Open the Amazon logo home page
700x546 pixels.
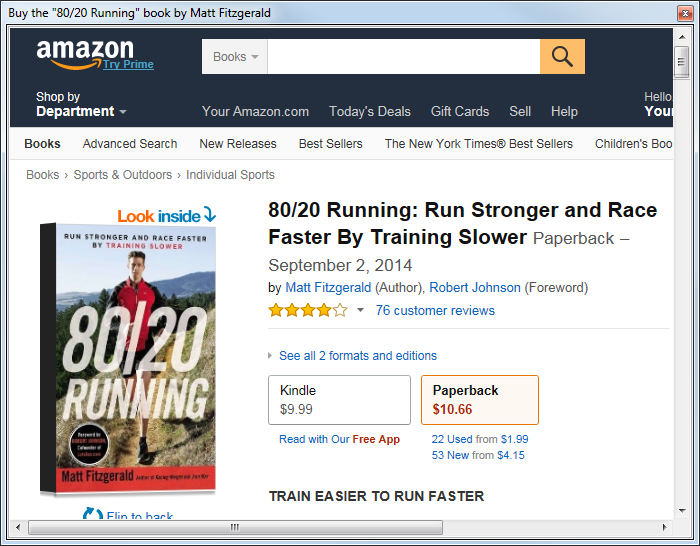(x=84, y=51)
